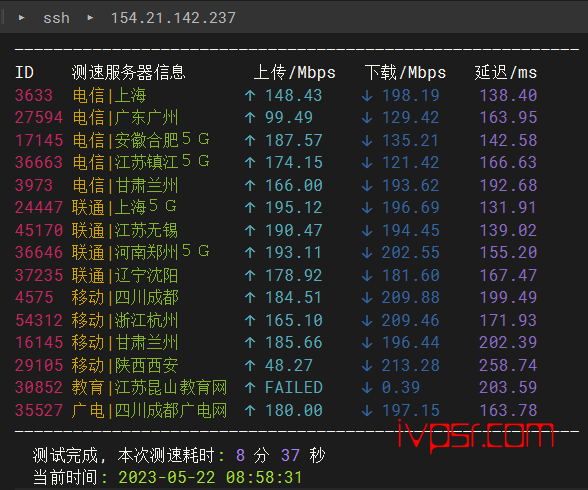Click server ID 3633
This screenshot has width=588, height=490.
tap(34, 95)
